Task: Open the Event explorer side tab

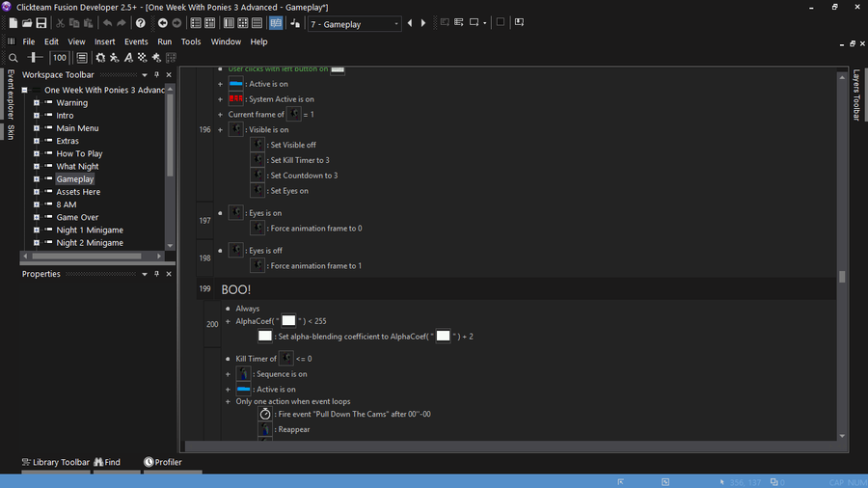Action: point(11,94)
